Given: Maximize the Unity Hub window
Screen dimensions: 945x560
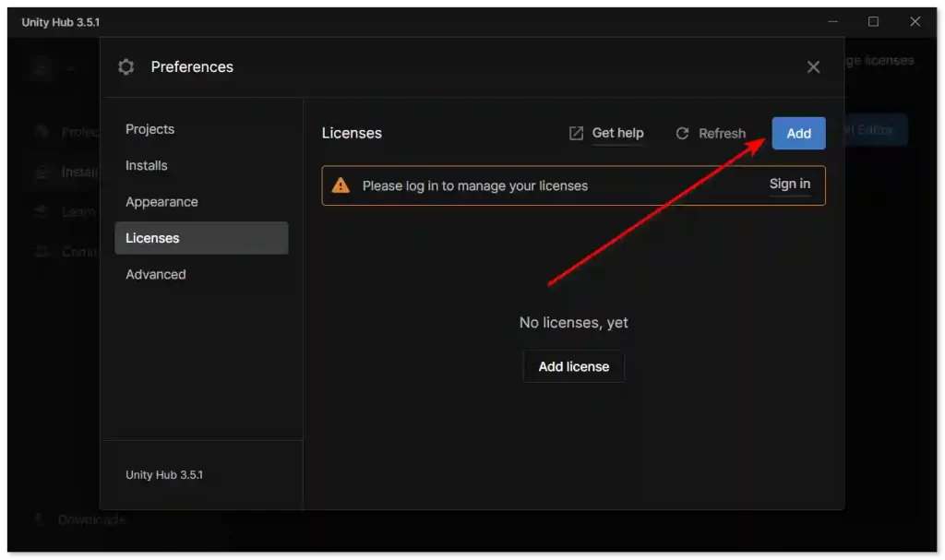Looking at the screenshot, I should pyautogui.click(x=873, y=22).
